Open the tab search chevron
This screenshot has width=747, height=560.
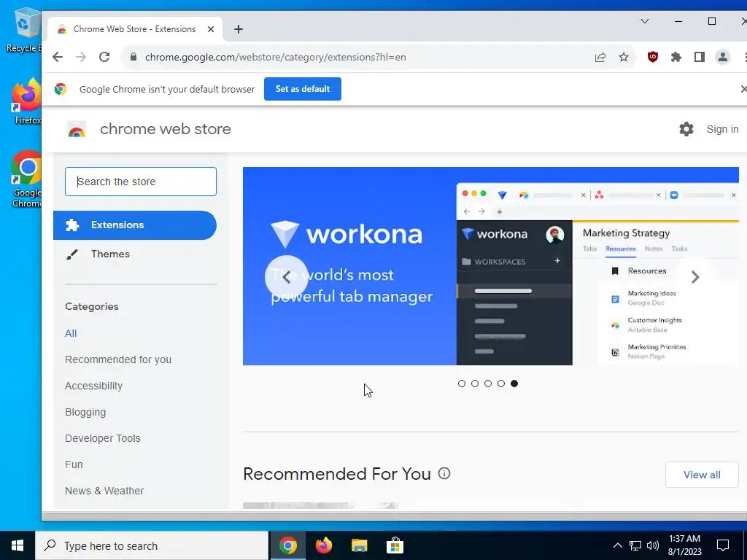coord(645,21)
